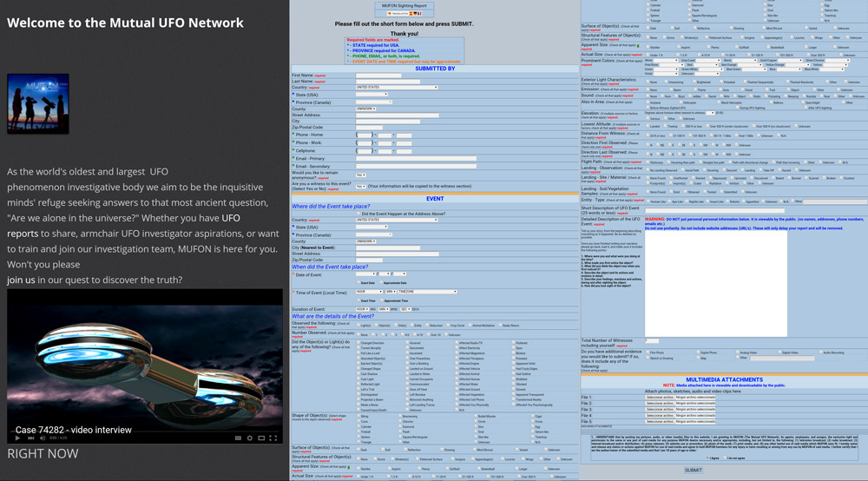The height and width of the screenshot is (481, 868).
Task: Check 'Did the Event Happen at Address Above'
Action: [x=358, y=214]
